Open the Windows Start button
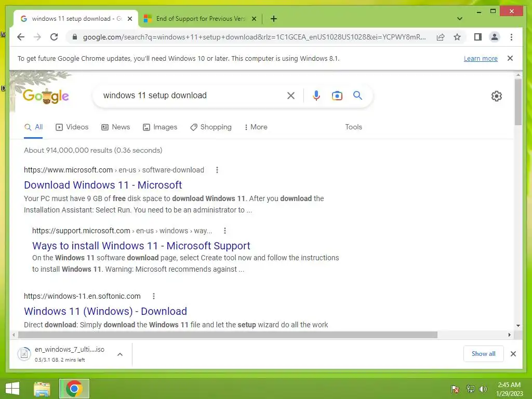Viewport: 532px width, 399px height. click(12, 389)
